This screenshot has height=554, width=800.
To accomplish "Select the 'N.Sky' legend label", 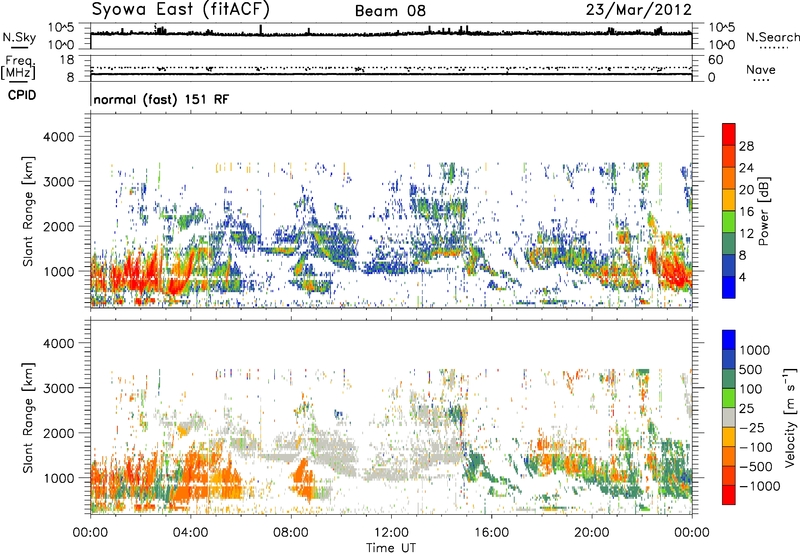I will [19, 37].
